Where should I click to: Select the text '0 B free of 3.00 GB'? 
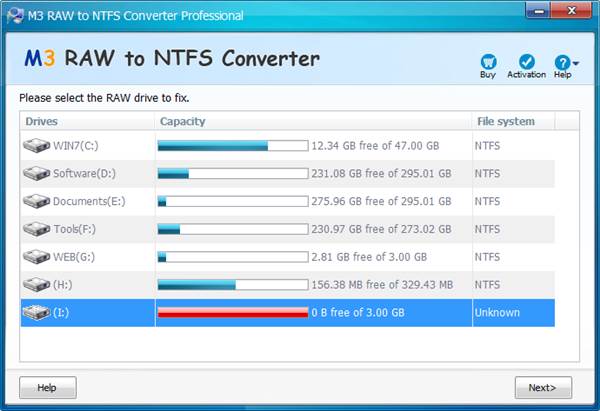pos(358,312)
